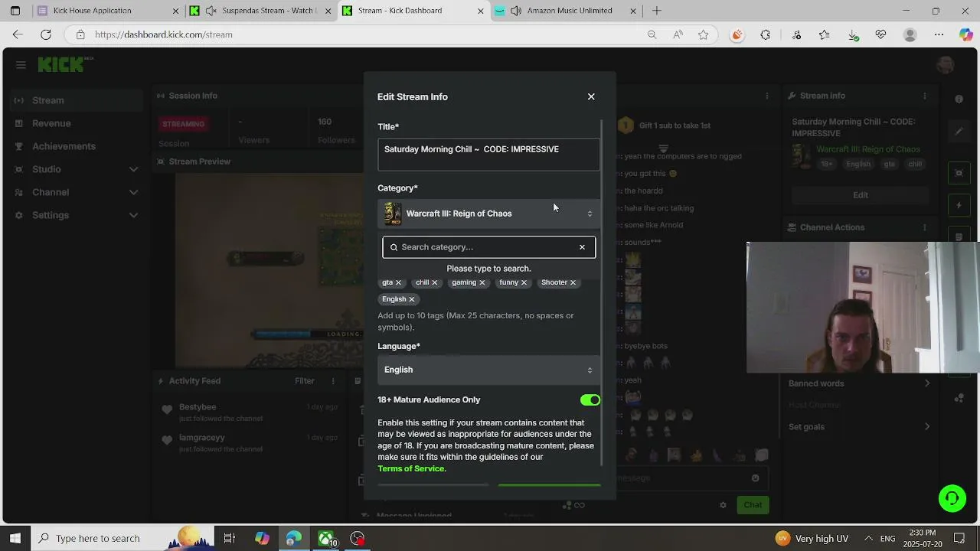Remove the gaming tag
Viewport: 980px width, 551px height.
click(x=482, y=282)
